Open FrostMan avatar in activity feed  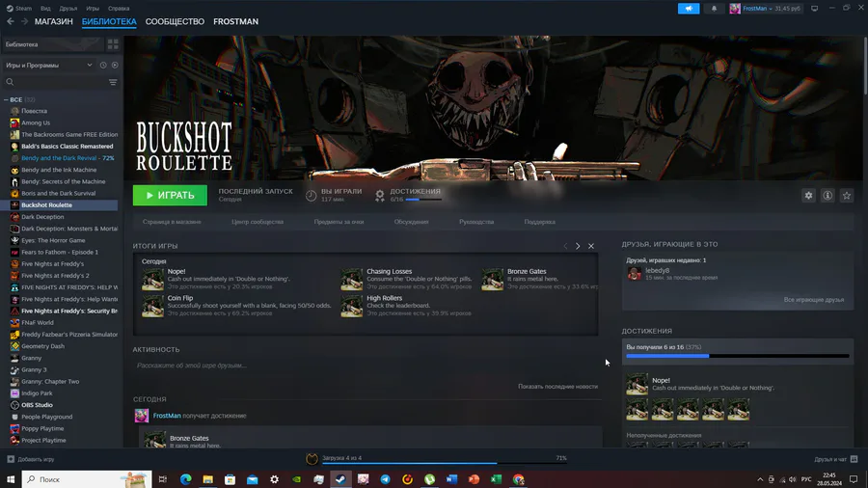[142, 416]
